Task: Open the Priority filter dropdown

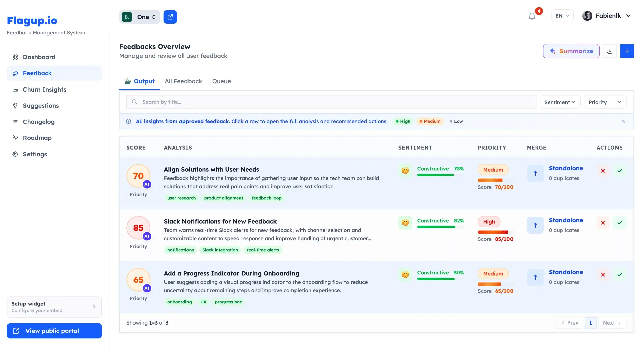Action: pyautogui.click(x=605, y=102)
